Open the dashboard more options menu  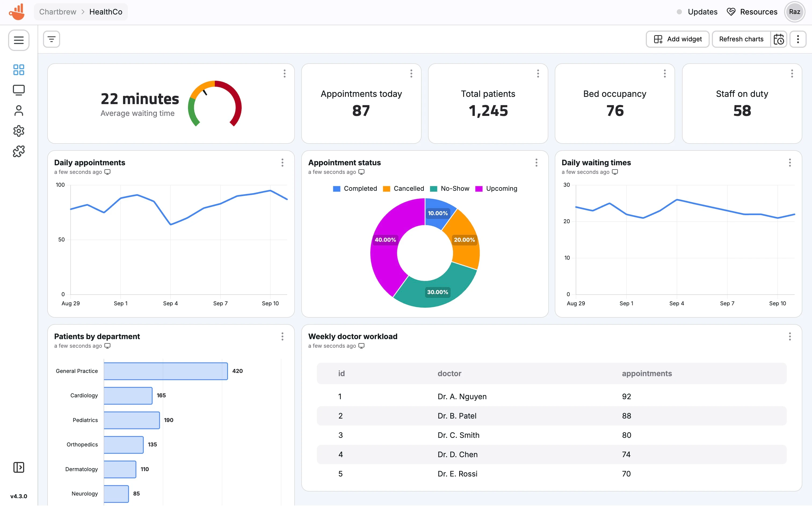coord(798,39)
